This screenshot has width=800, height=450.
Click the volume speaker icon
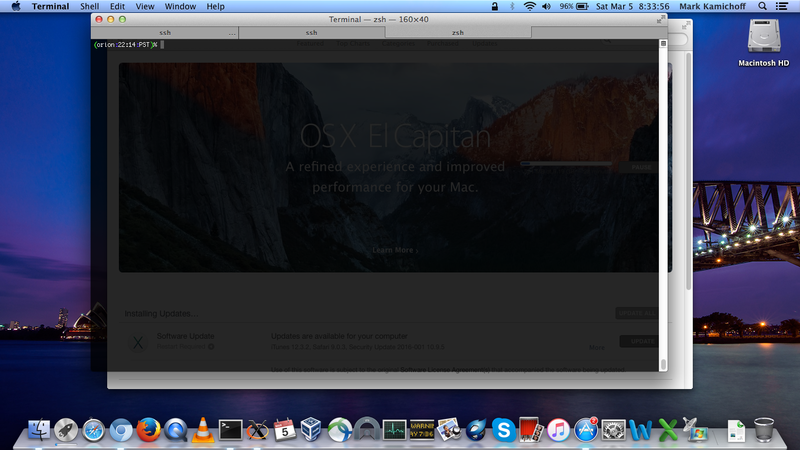(546, 6)
